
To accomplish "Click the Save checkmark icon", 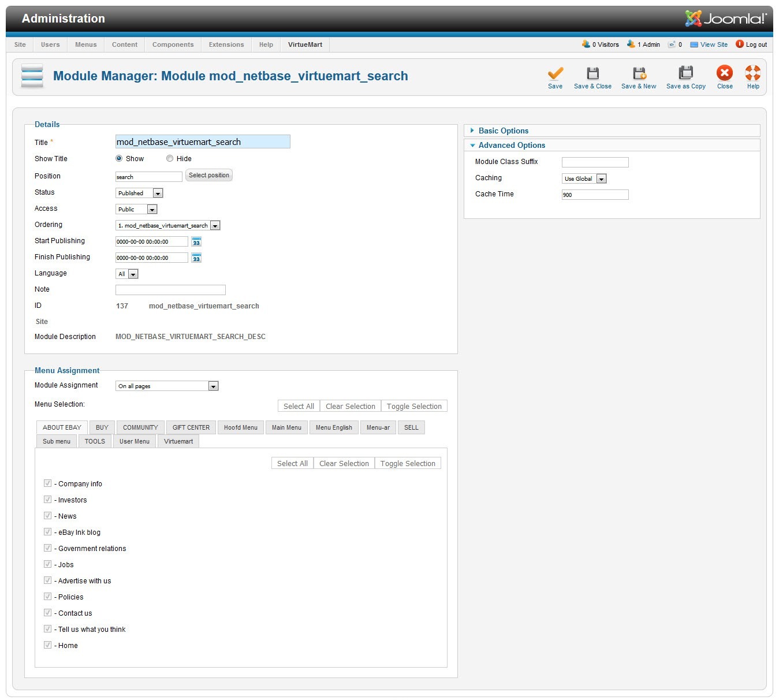I will (x=555, y=73).
